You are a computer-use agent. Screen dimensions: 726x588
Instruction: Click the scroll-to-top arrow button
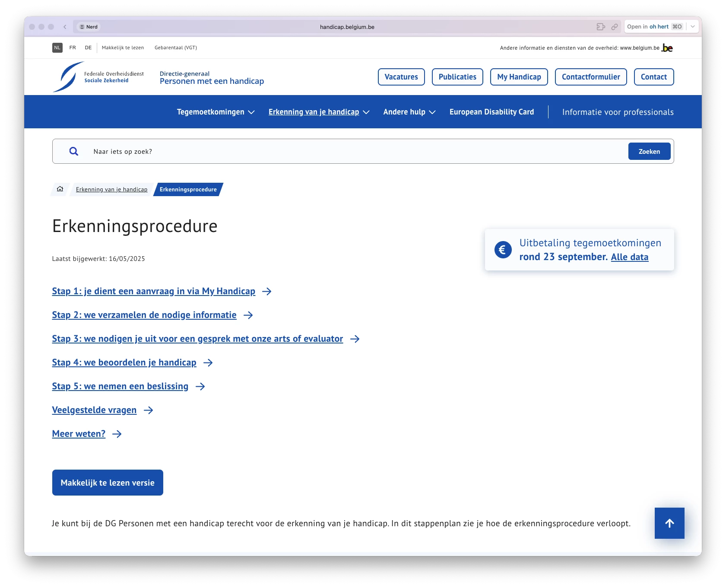(x=669, y=523)
